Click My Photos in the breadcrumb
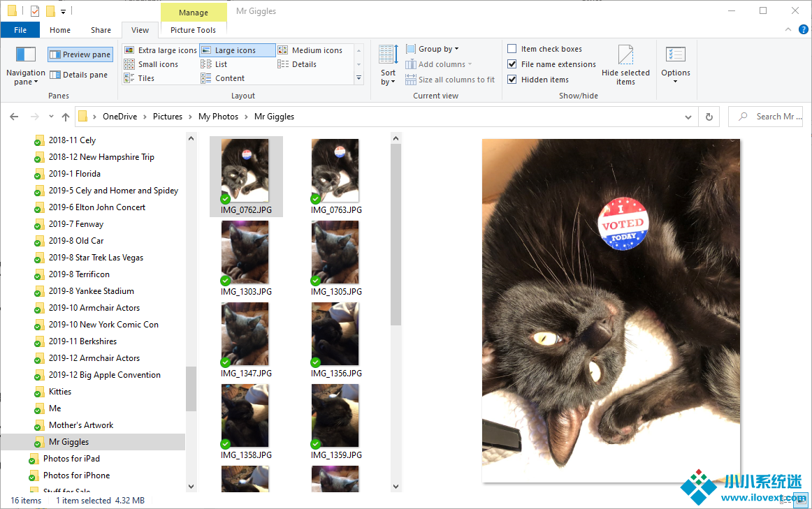 [218, 117]
